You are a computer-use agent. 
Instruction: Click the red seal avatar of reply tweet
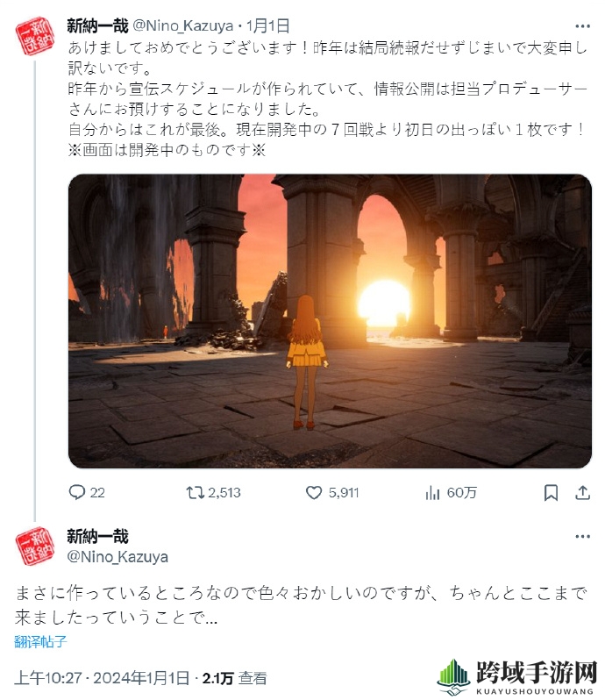pos(35,546)
